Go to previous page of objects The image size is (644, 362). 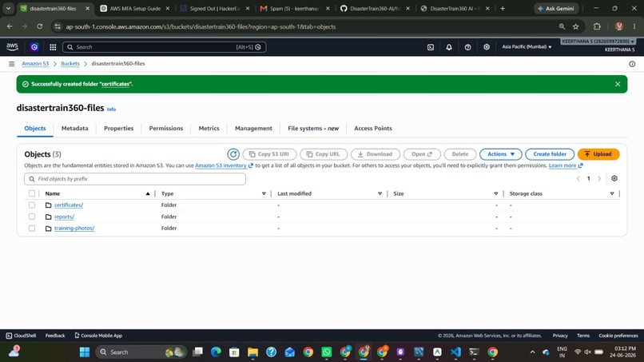click(x=578, y=178)
